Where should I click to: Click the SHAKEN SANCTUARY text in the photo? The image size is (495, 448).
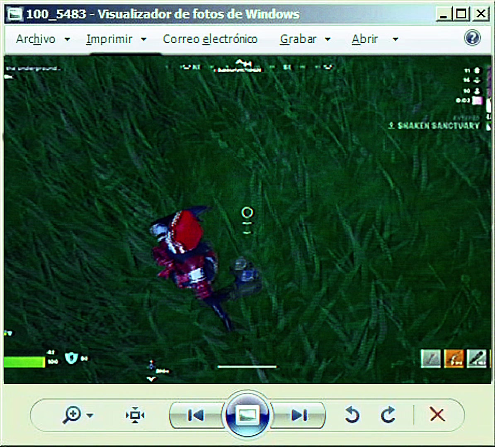point(438,126)
